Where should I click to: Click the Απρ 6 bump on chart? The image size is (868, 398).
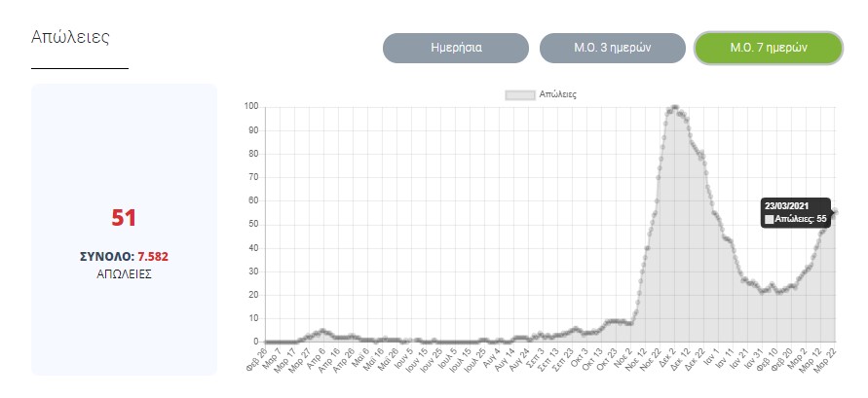click(x=323, y=331)
